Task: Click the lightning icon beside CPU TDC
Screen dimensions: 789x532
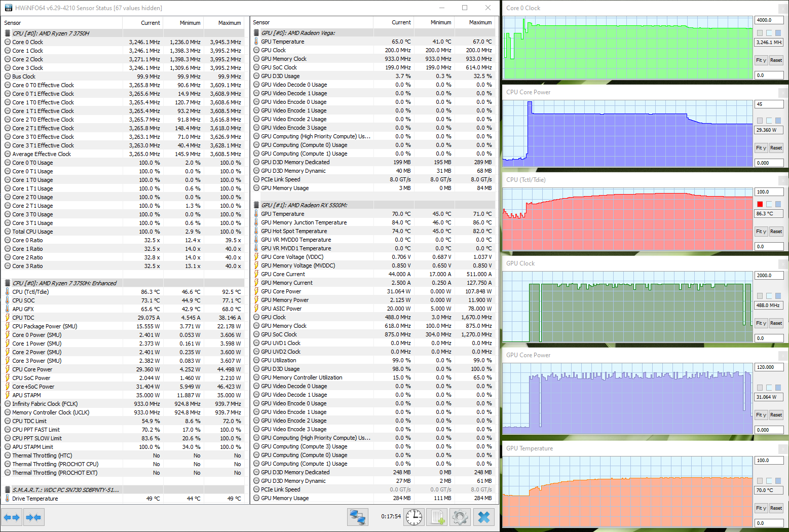Action: click(x=8, y=318)
